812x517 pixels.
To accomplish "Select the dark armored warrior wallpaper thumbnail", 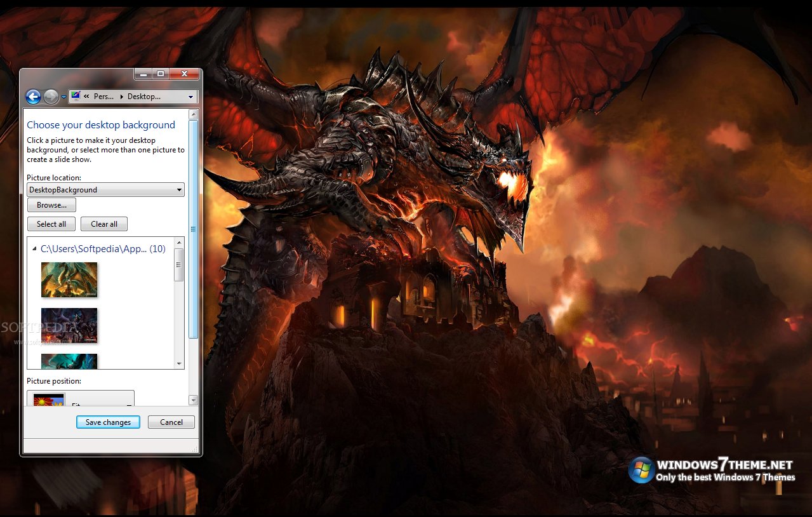I will click(x=69, y=326).
